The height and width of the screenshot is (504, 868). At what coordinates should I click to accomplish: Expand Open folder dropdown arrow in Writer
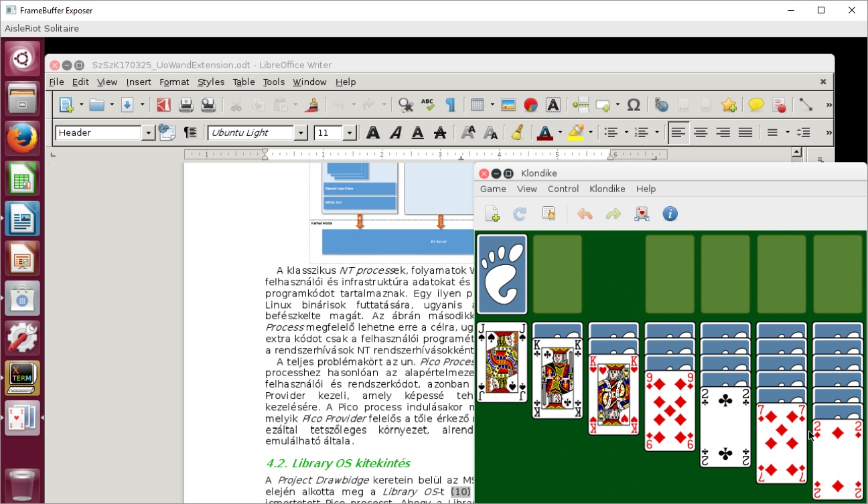coord(112,105)
